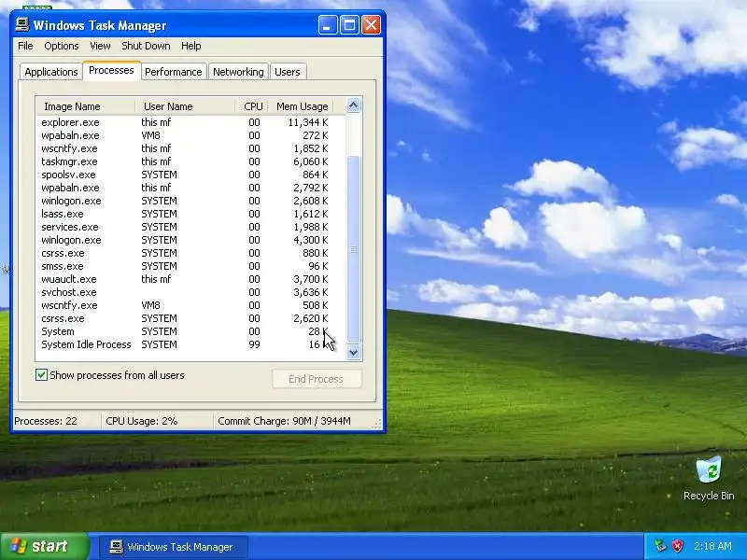The image size is (747, 560).
Task: Click the End Process button
Action: click(317, 379)
